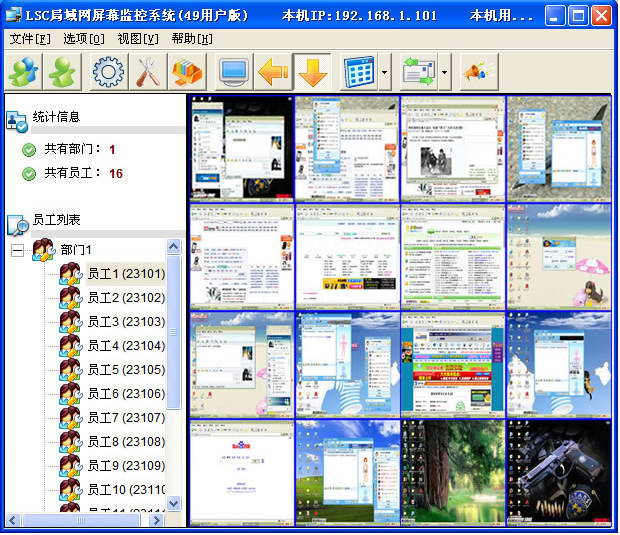Close the LSC monitoring window
Screen dimensions: 620x535
tap(601, 16)
